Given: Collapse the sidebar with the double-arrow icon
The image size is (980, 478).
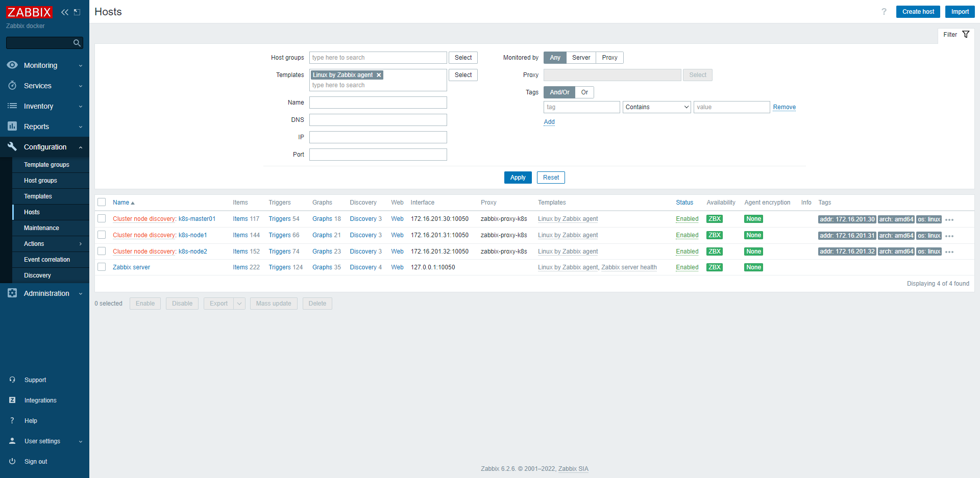Looking at the screenshot, I should [65, 12].
